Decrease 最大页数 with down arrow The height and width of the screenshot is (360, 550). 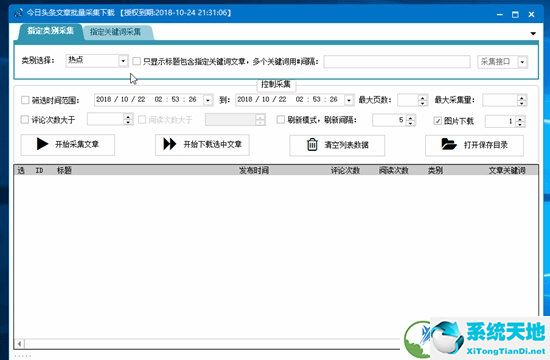(423, 103)
